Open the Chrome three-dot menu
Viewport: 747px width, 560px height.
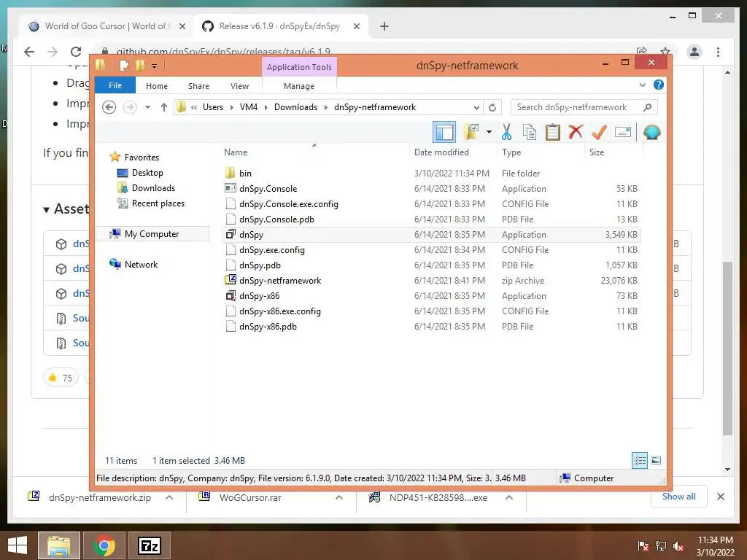(x=718, y=52)
